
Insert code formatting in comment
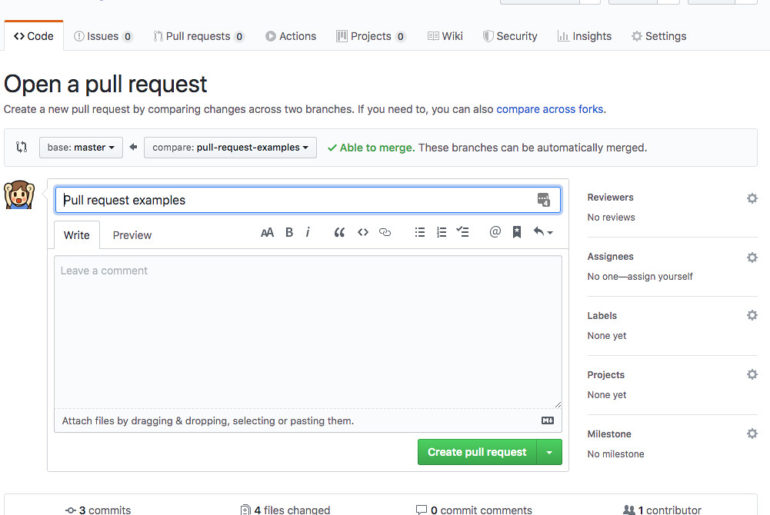(x=363, y=232)
